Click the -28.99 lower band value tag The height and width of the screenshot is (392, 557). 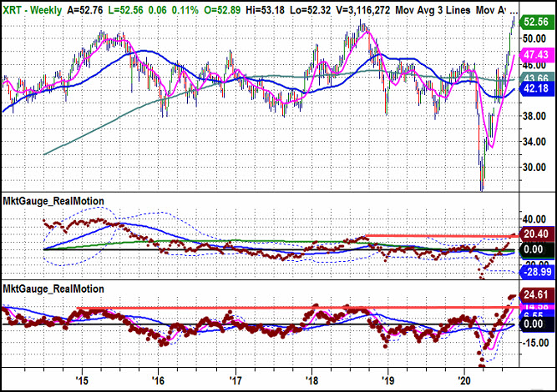click(x=536, y=272)
